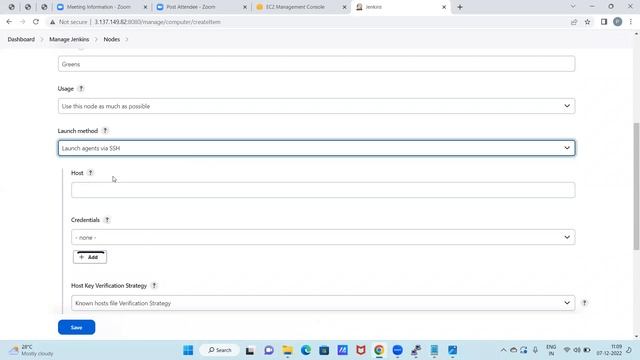The width and height of the screenshot is (640, 360).
Task: Click the Host input field
Action: (x=323, y=190)
